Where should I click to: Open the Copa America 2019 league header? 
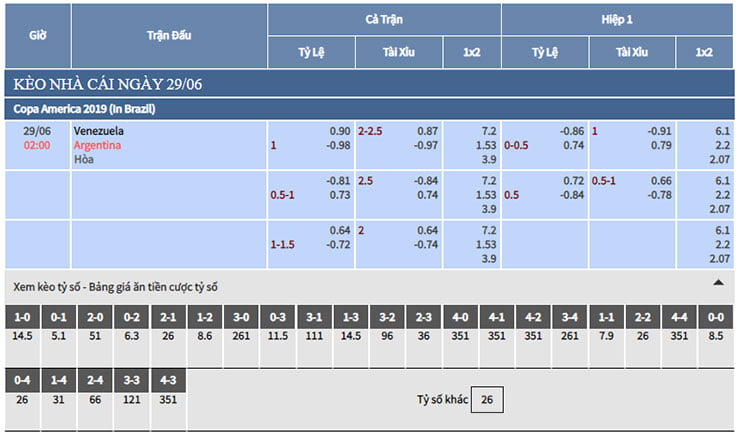pos(84,108)
